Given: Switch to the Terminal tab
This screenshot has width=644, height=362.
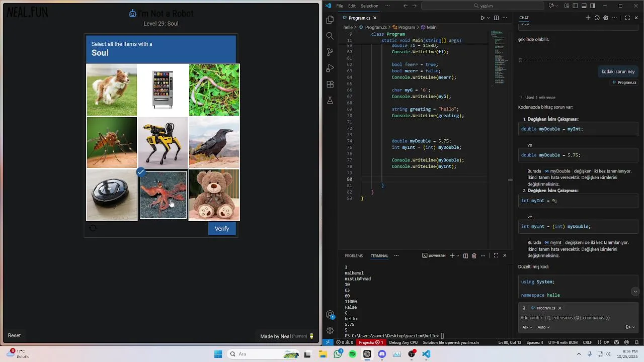Looking at the screenshot, I should [379, 256].
